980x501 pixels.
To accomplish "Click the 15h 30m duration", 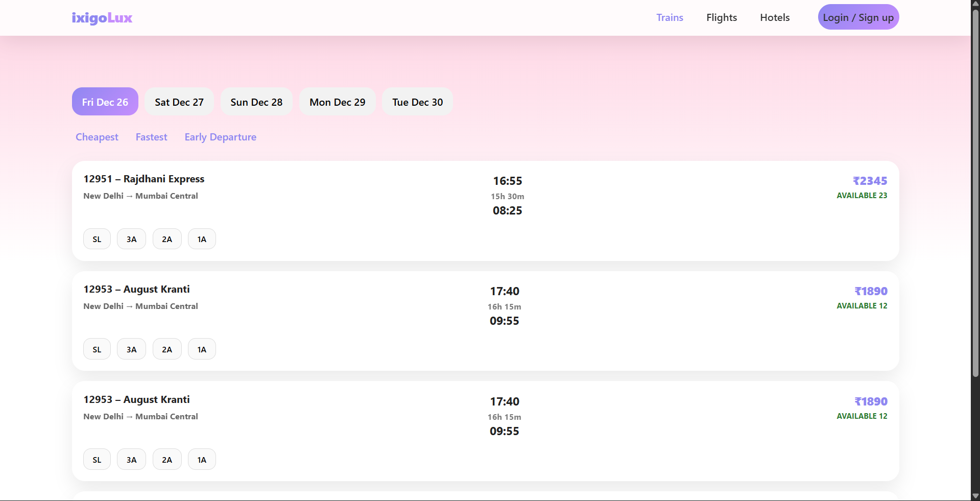I will [x=508, y=196].
